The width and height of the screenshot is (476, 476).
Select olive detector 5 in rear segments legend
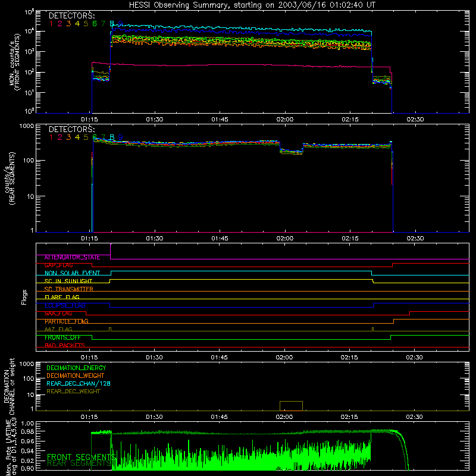click(x=86, y=137)
